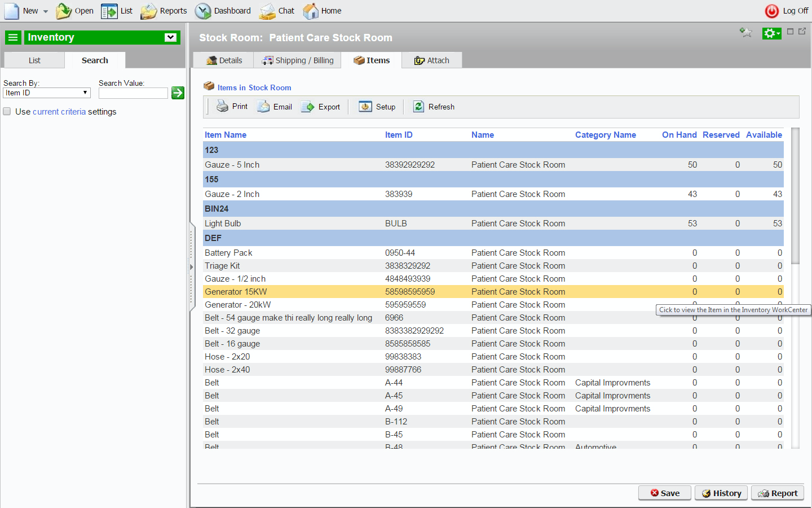Screen dimensions: 812x508
Task: Open the Setup options icon
Action: click(x=365, y=107)
